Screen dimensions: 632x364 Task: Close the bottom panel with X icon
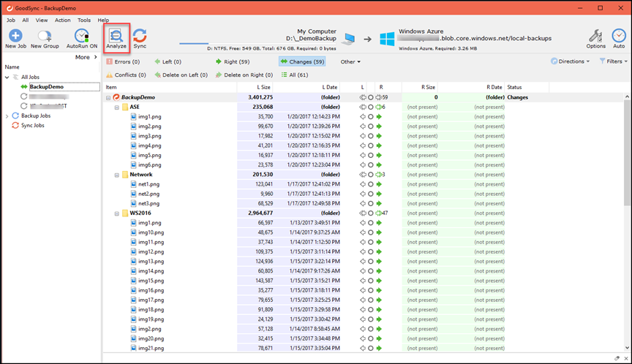pos(626,358)
